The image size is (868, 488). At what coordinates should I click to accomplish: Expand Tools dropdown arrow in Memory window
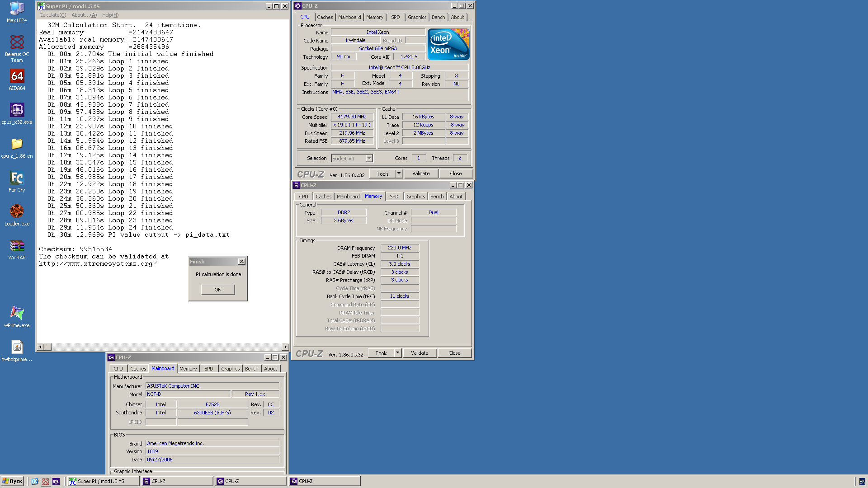coord(397,353)
